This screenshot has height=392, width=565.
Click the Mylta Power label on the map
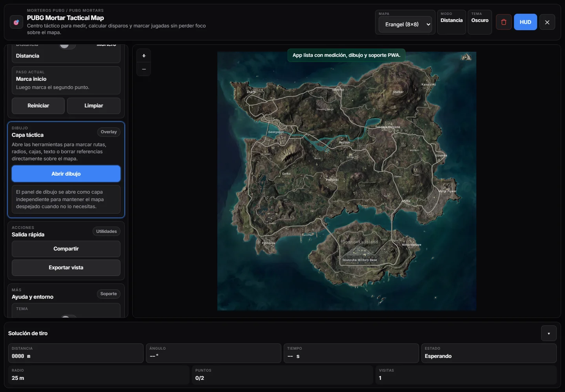pyautogui.click(x=447, y=191)
